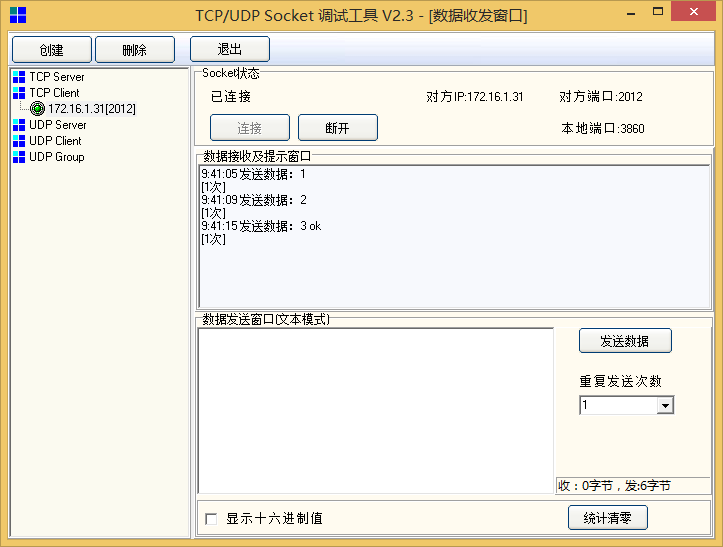Screen dimensions: 723x547
Task: Click the TCP Client tree icon
Action: [19, 93]
